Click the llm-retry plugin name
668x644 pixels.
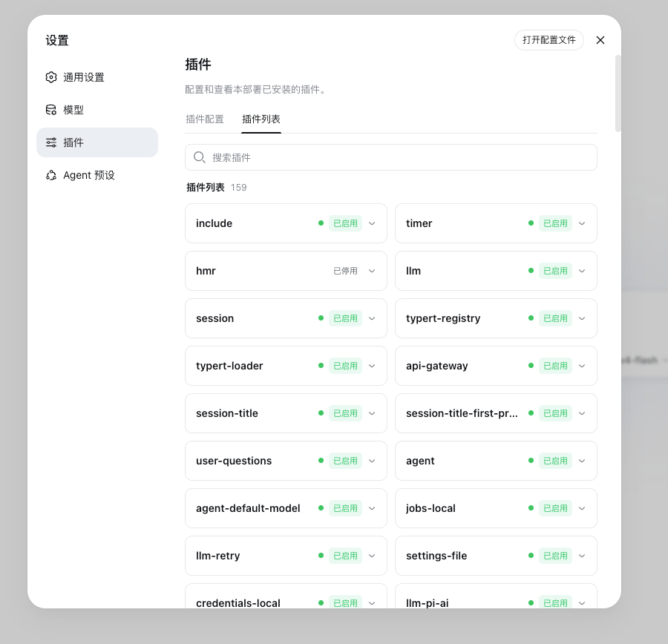point(217,556)
